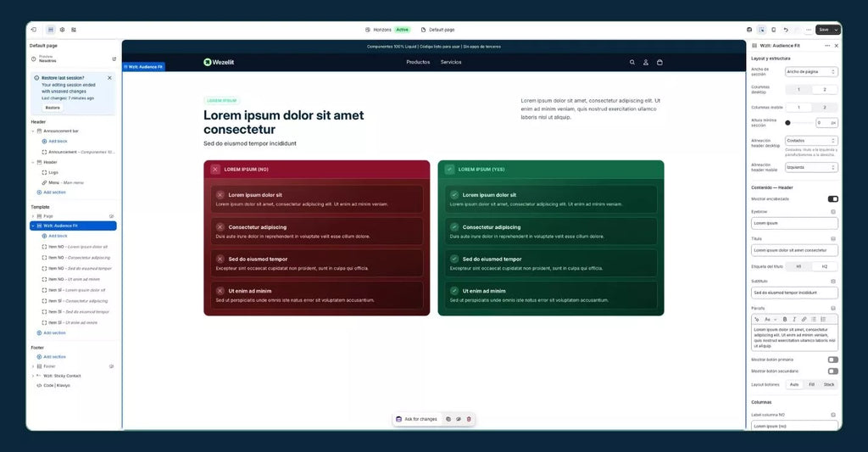Select Item NO – Ut enim ad minim
The width and height of the screenshot is (868, 452).
point(71,279)
